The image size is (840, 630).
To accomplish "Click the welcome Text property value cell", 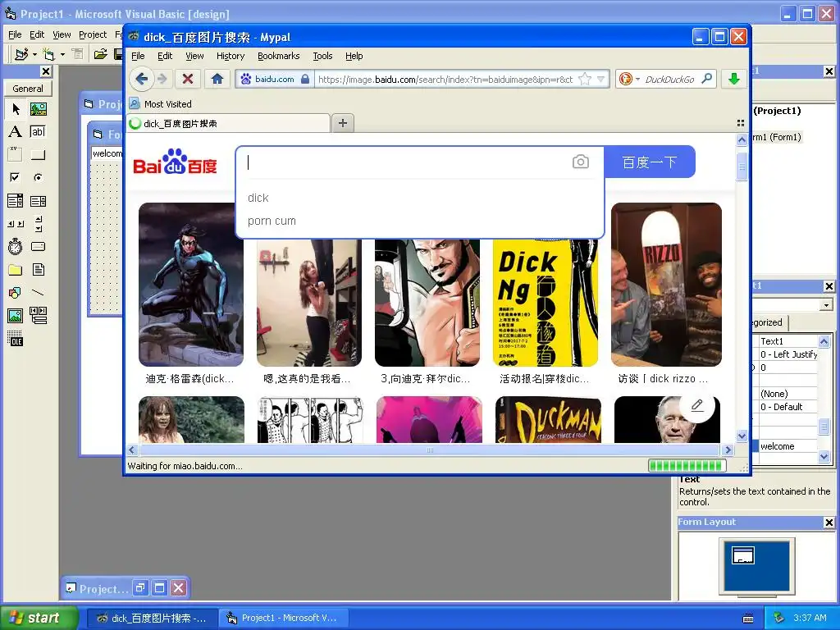I will [x=788, y=446].
